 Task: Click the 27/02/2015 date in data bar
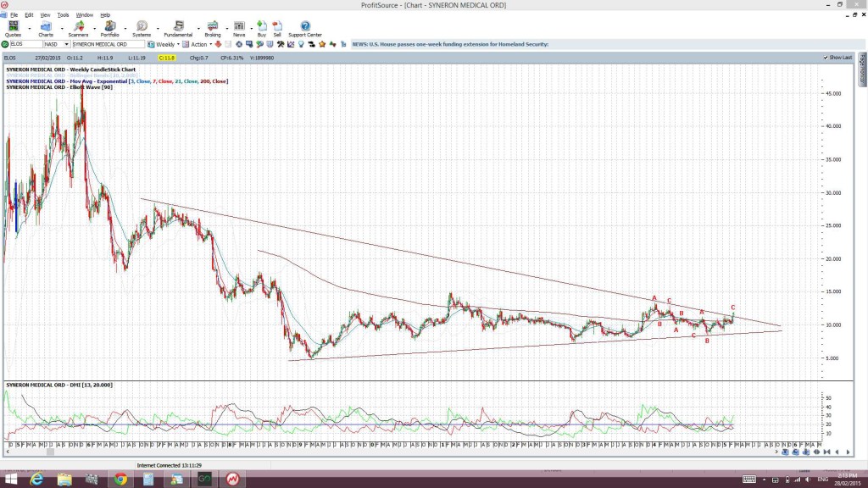[47, 58]
